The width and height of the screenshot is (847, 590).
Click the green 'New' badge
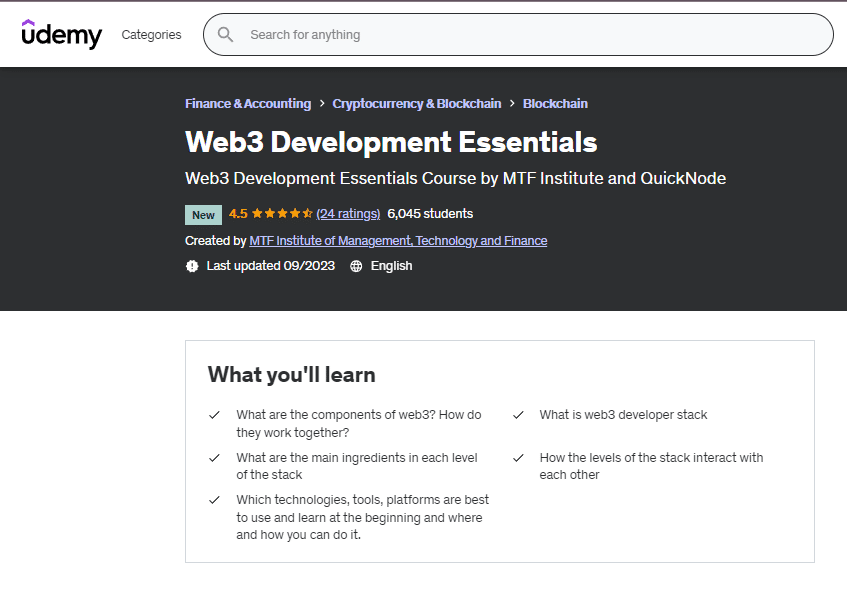pos(203,215)
